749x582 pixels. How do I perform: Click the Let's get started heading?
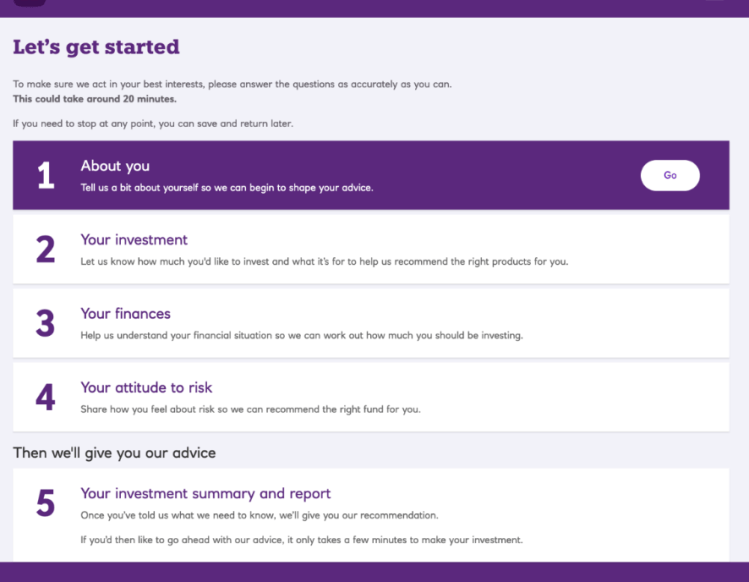click(x=96, y=47)
